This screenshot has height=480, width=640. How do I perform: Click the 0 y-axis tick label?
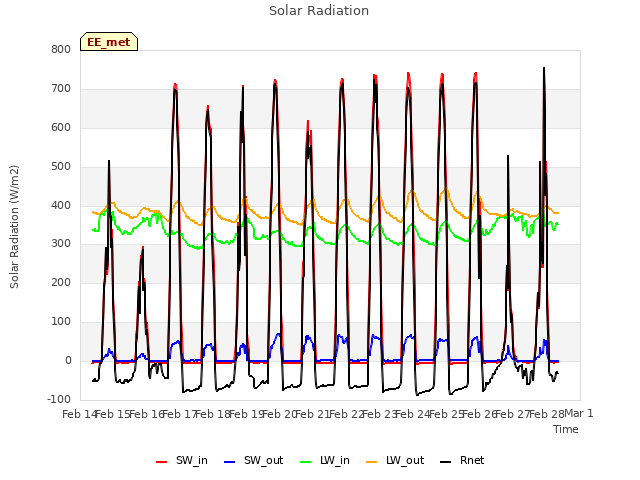click(68, 361)
